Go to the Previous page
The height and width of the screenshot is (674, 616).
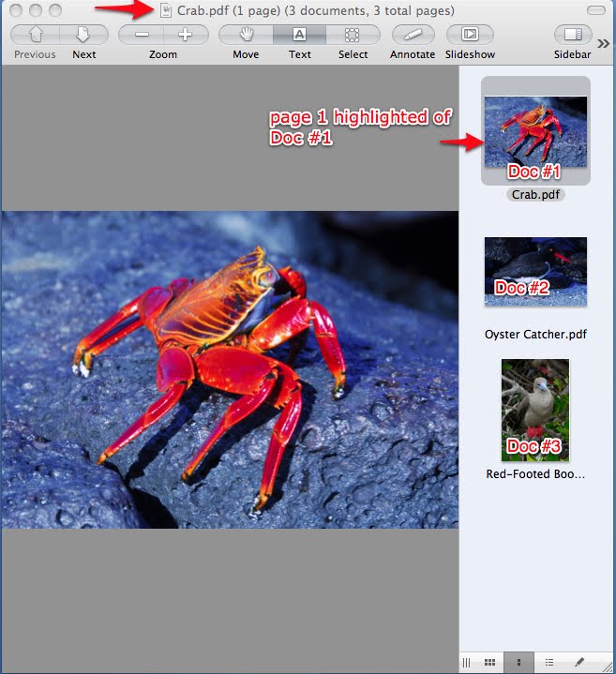point(36,35)
